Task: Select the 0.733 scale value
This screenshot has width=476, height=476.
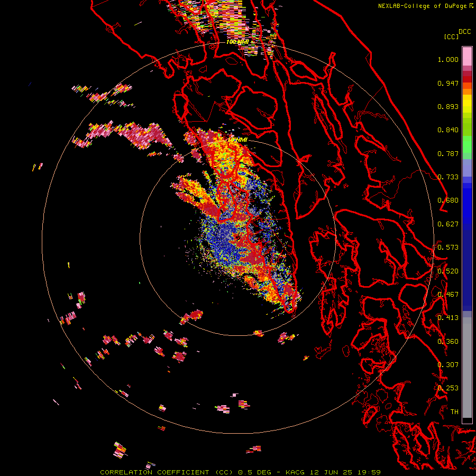Action: (x=448, y=177)
